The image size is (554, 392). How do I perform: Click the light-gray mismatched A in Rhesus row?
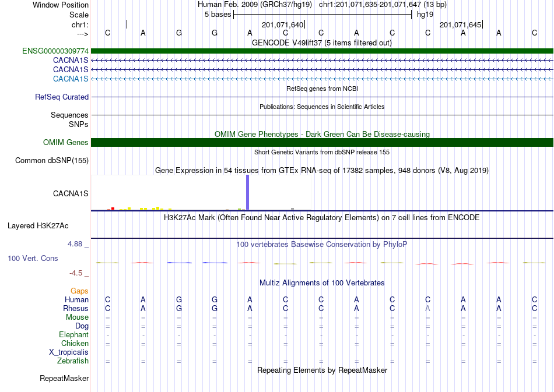click(427, 308)
